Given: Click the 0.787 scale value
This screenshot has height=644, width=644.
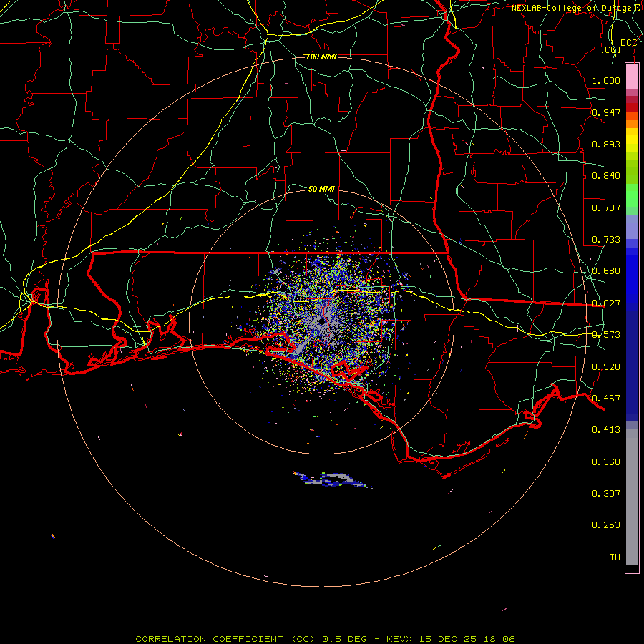Looking at the screenshot, I should pos(606,208).
